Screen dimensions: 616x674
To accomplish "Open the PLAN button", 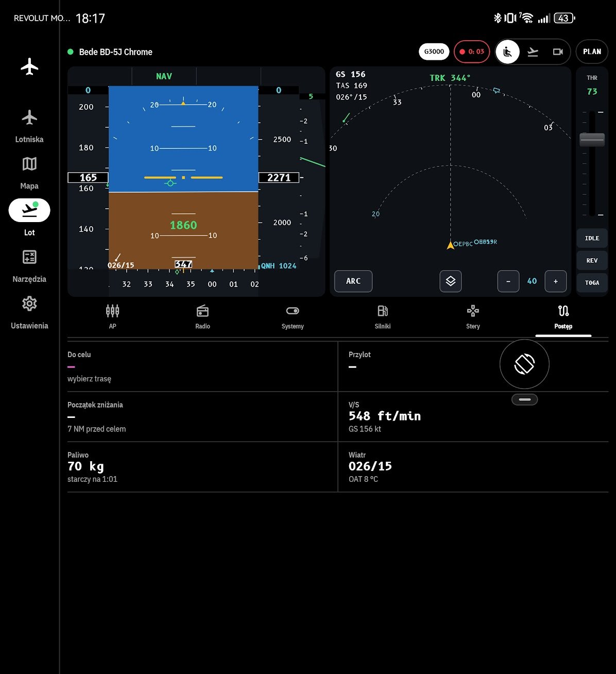I will point(592,52).
